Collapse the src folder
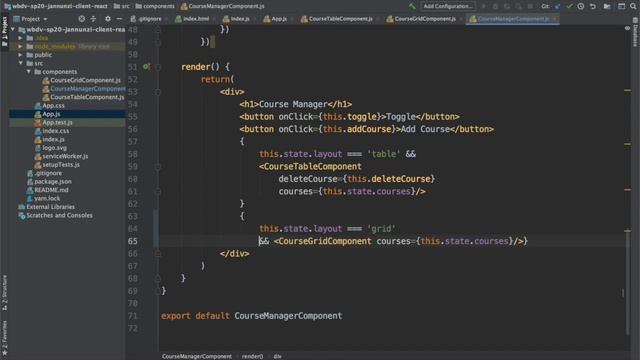 [x=20, y=63]
